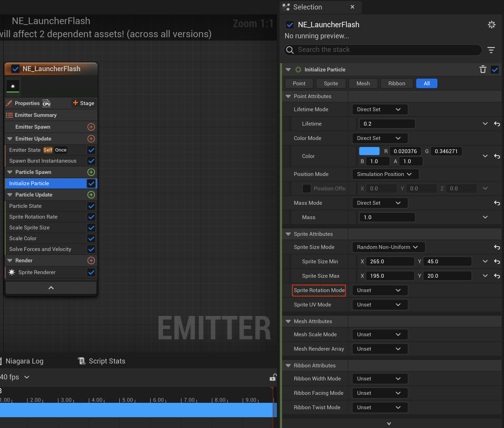Image resolution: width=504 pixels, height=428 pixels.
Task: Disable the Scale Color module
Action: pos(91,238)
